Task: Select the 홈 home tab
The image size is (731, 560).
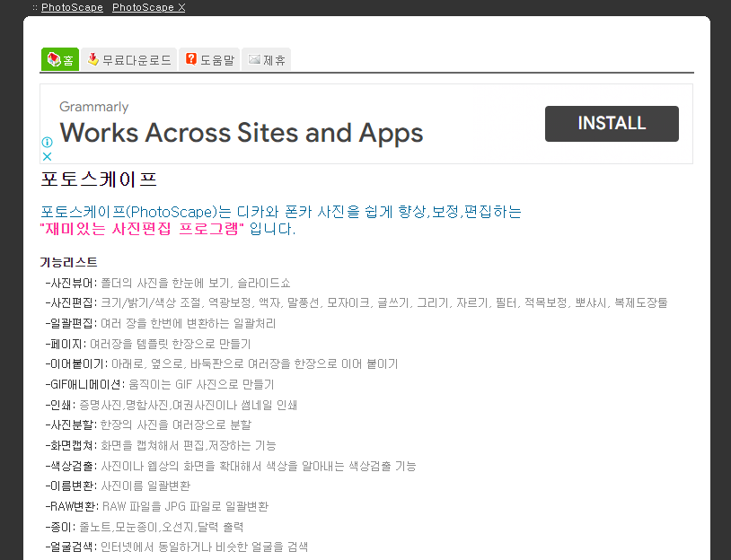Action: click(60, 59)
